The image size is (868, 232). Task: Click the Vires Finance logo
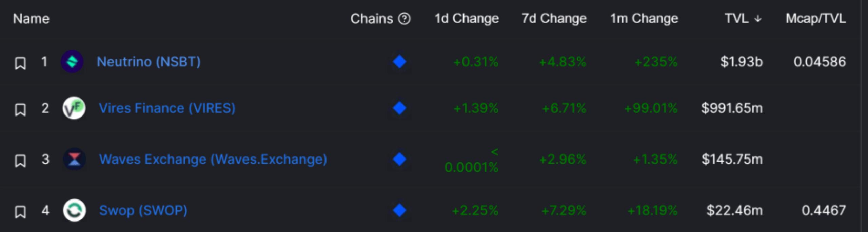[x=74, y=108]
